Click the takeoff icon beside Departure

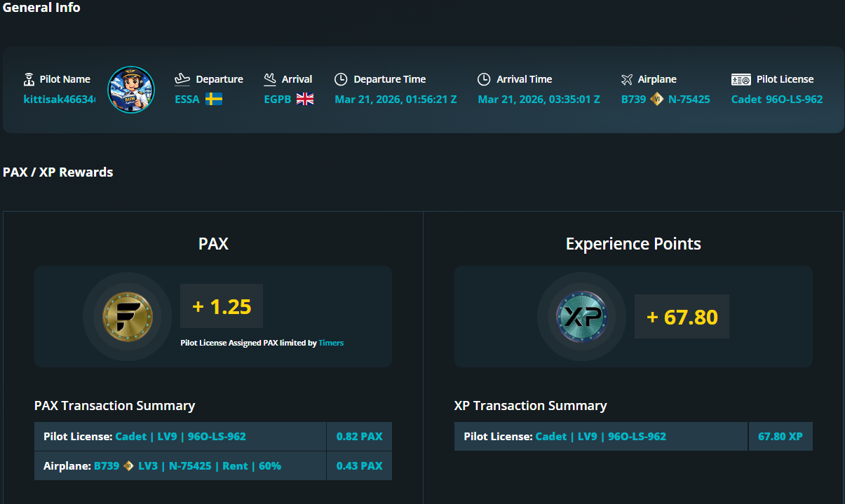182,79
